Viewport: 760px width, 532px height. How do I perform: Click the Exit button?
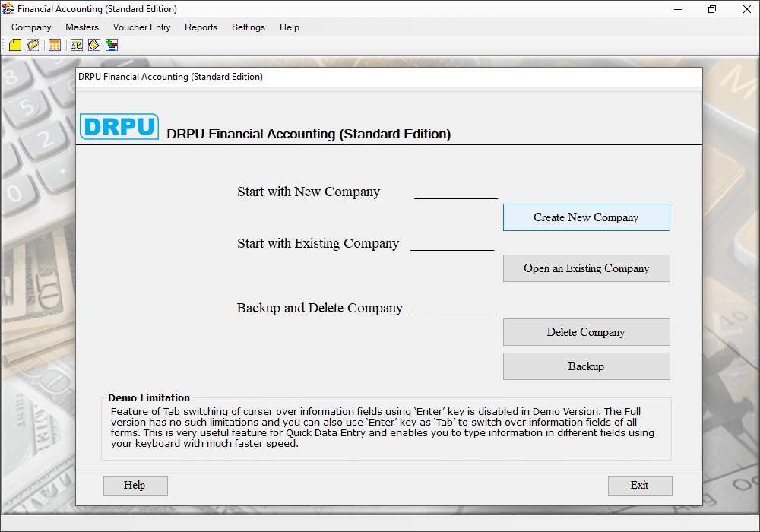click(x=640, y=485)
